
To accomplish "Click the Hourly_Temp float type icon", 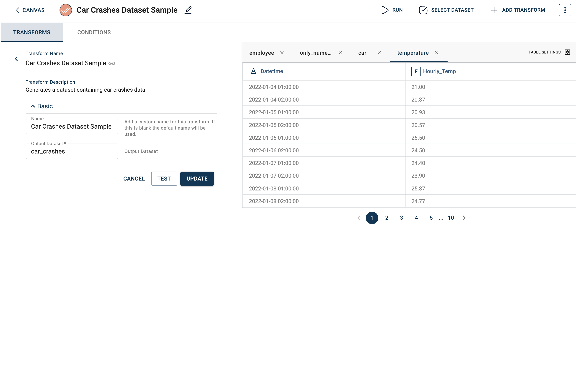I will click(x=416, y=71).
